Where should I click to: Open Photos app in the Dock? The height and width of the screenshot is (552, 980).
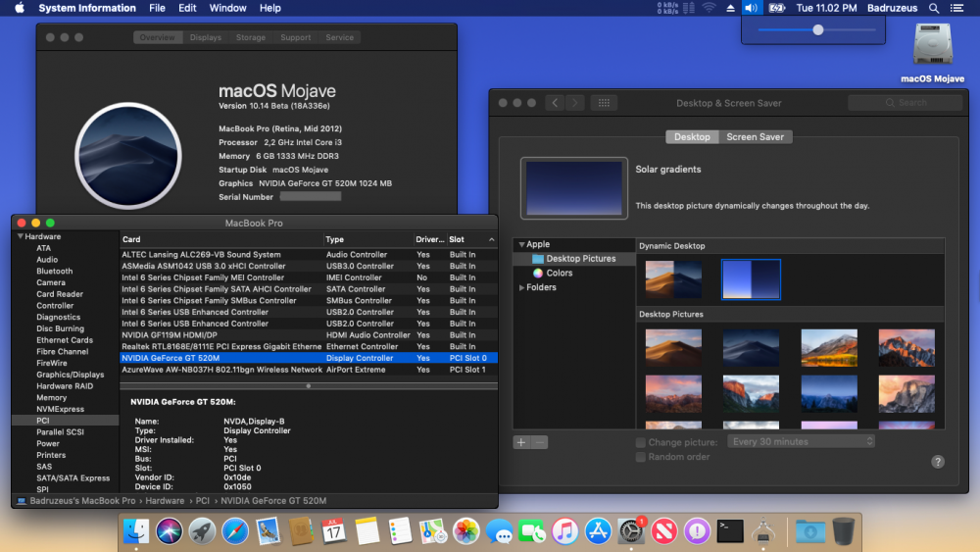coord(465,530)
